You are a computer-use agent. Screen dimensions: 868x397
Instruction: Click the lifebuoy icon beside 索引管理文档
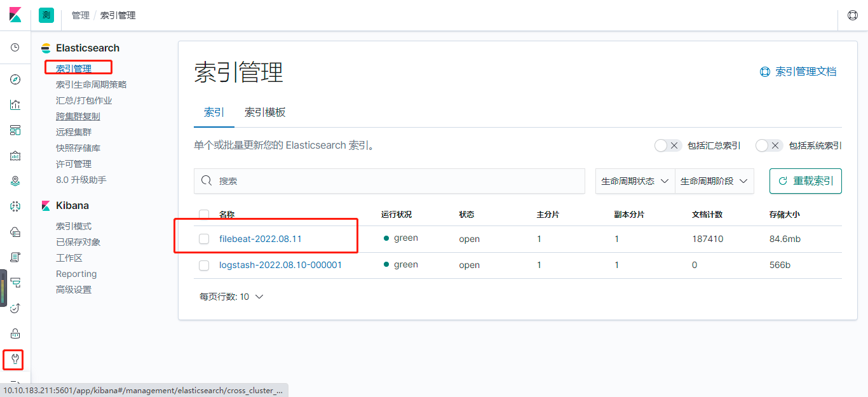(765, 72)
